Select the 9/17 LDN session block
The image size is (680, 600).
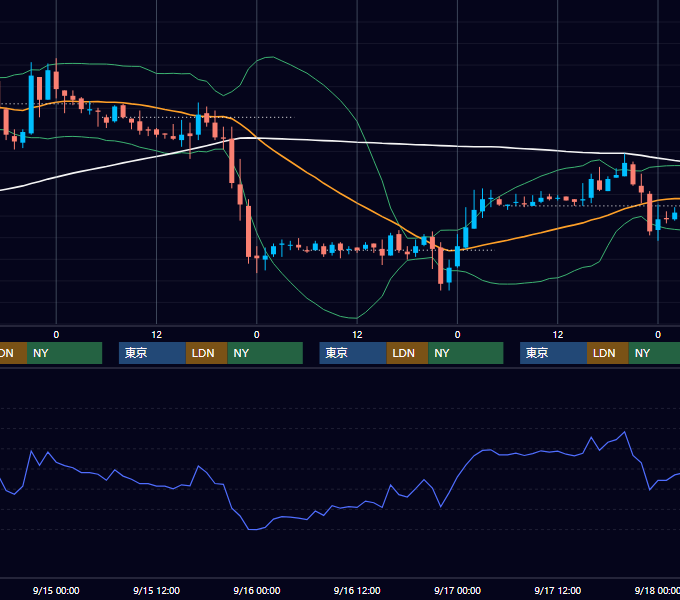click(608, 353)
